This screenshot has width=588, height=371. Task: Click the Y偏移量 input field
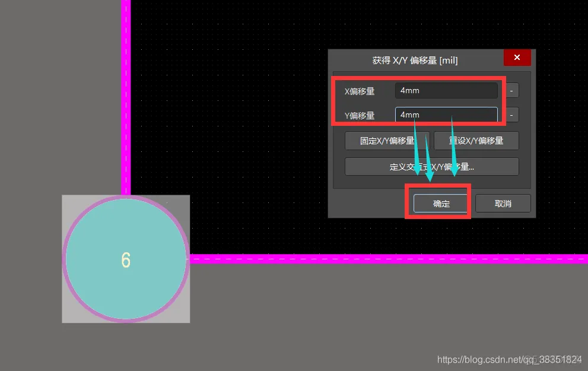[446, 115]
